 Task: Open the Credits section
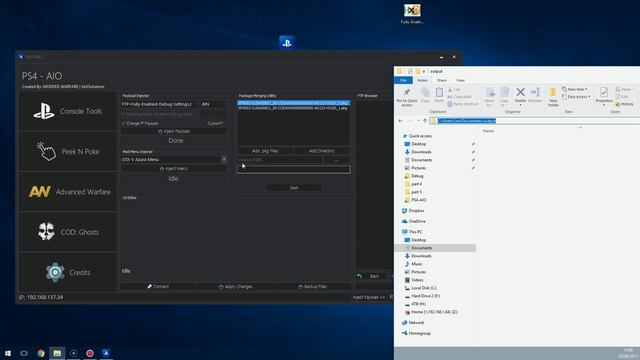click(68, 272)
